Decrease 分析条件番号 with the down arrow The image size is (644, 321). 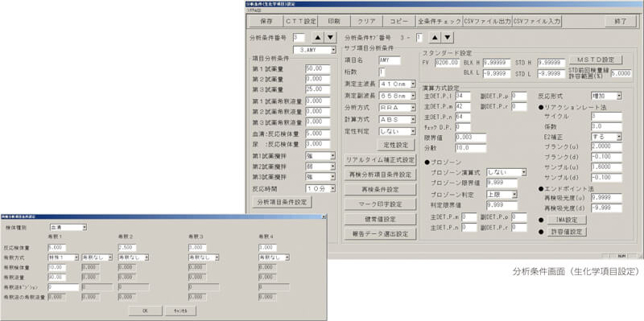point(330,38)
